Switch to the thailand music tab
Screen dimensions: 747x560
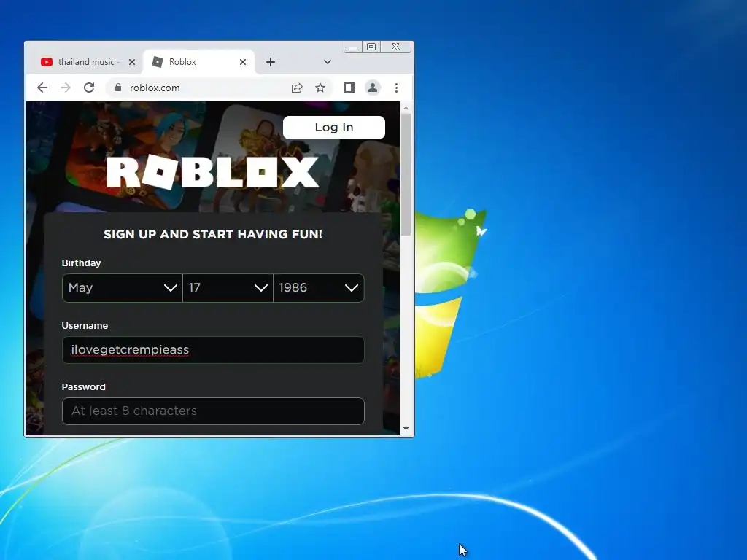click(86, 62)
